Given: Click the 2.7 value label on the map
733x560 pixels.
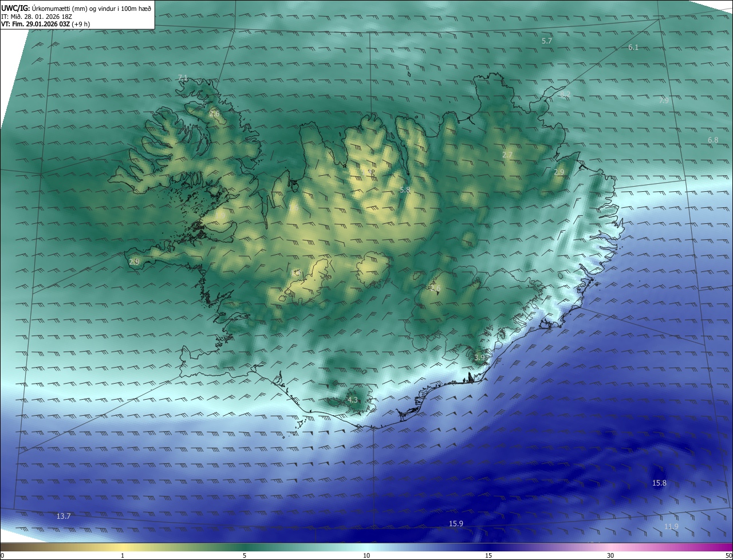Looking at the screenshot, I should [507, 155].
